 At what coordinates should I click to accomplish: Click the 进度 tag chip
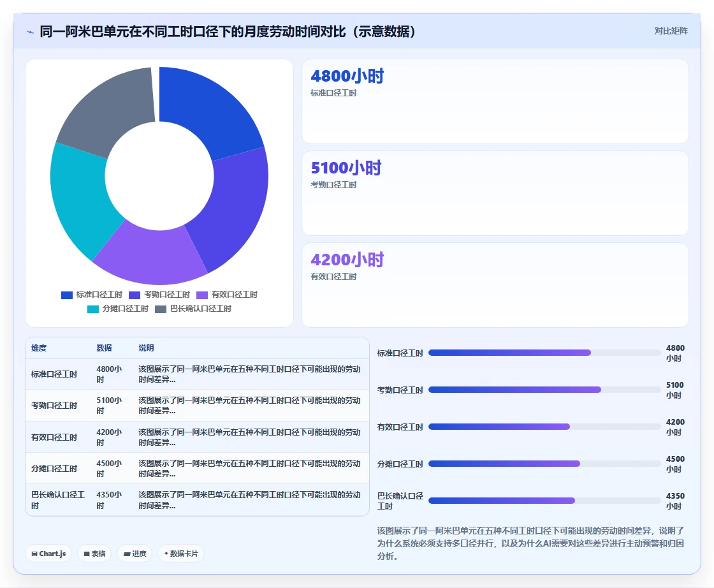coord(135,554)
